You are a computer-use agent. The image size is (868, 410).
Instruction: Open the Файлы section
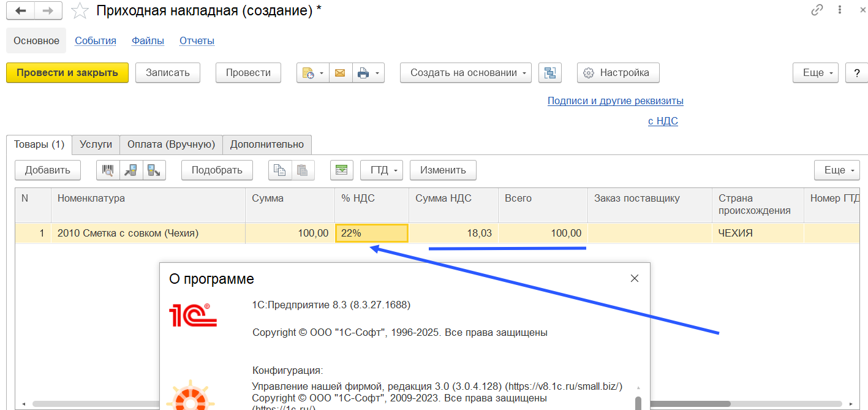(x=148, y=41)
